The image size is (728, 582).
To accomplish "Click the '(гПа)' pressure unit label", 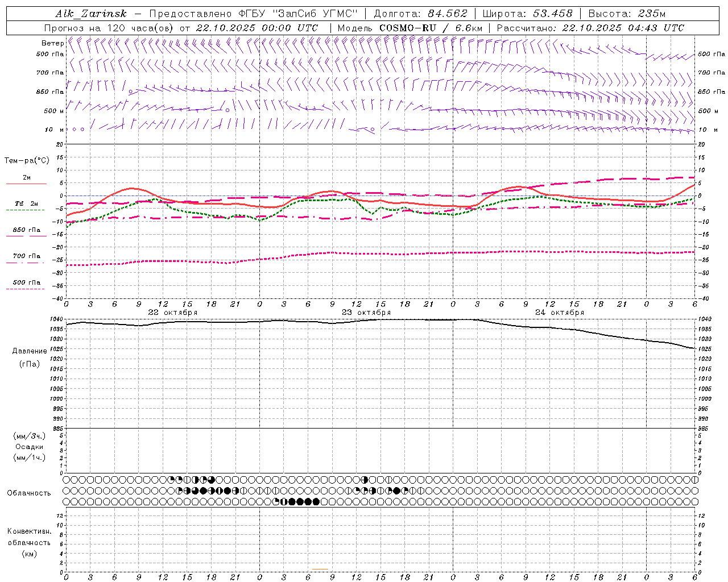I will [x=30, y=364].
